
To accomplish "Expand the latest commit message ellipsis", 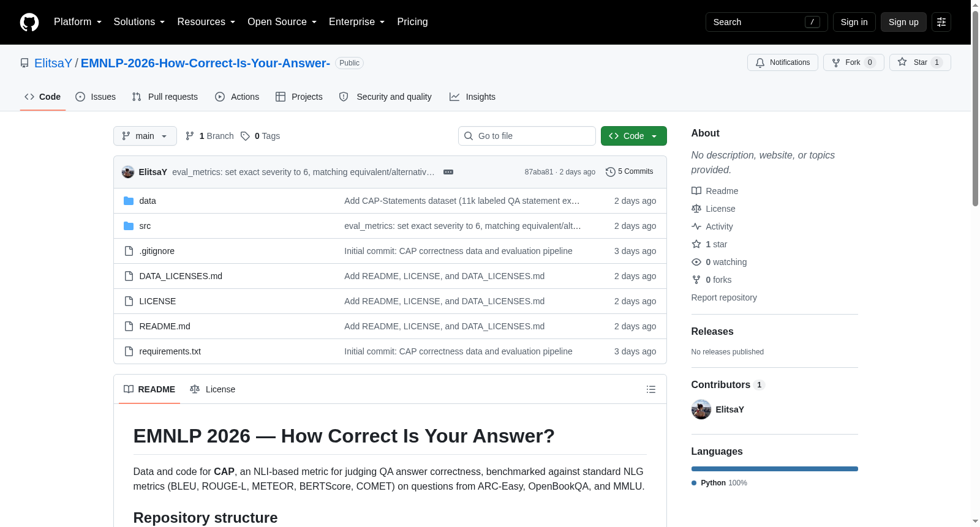I will pos(448,172).
